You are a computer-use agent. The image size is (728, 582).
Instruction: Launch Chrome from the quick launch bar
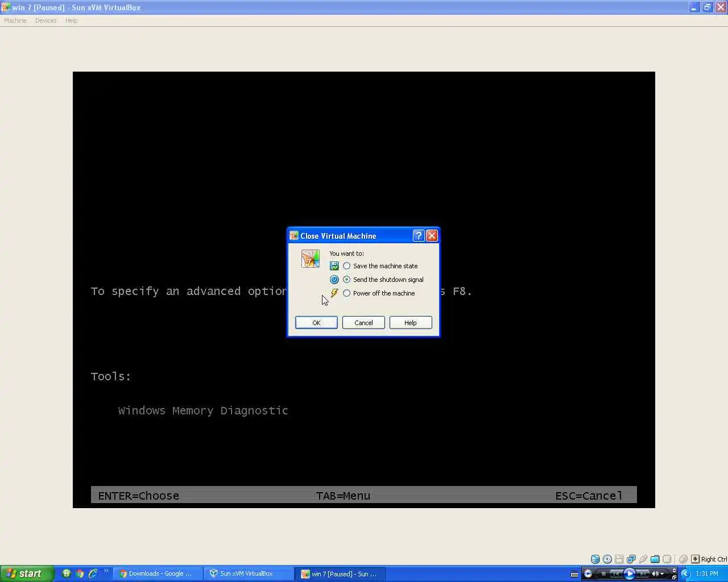pos(80,573)
